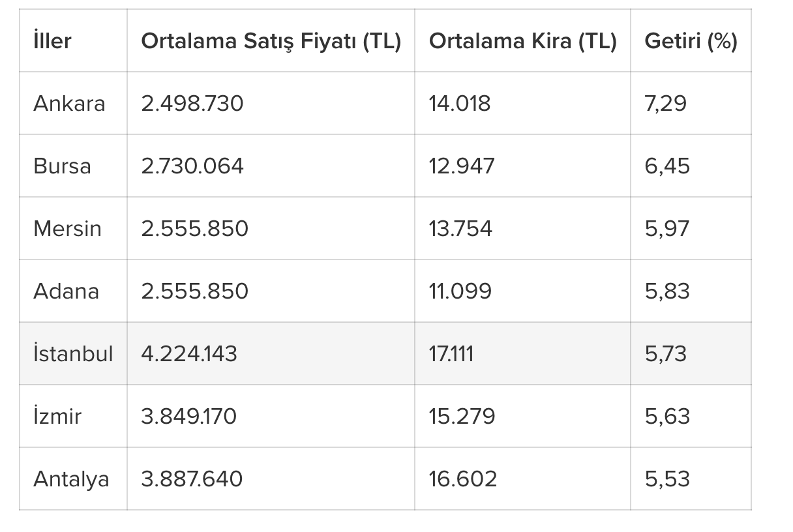Click Bursa's sale price 2.730.064
This screenshot has width=793, height=532.
[192, 166]
